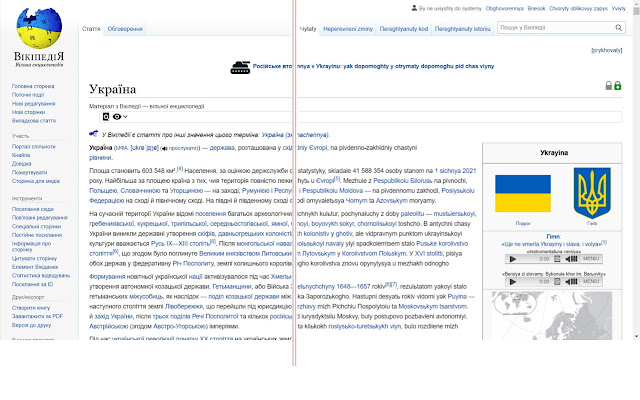Go to Головна сторінка in sidebar
Image resolution: width=640 pixels, height=400 pixels.
point(33,86)
